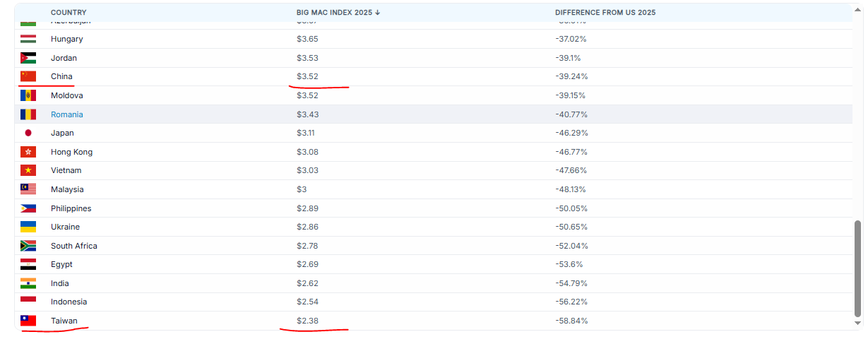The width and height of the screenshot is (868, 344).
Task: Open the Romania country link
Action: point(67,114)
